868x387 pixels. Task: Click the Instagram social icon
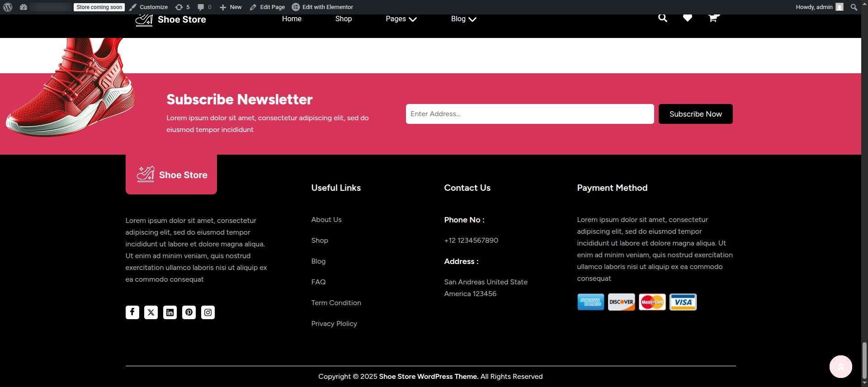tap(208, 312)
